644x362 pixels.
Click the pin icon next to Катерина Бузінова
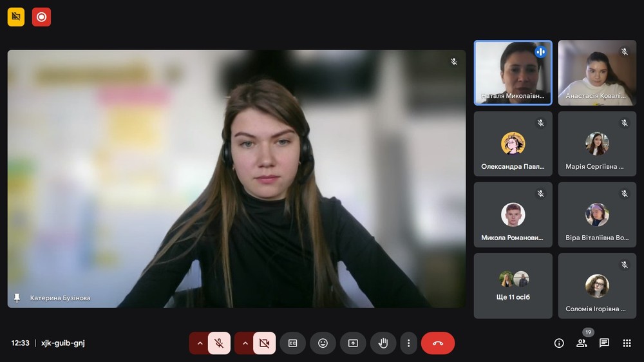click(17, 298)
